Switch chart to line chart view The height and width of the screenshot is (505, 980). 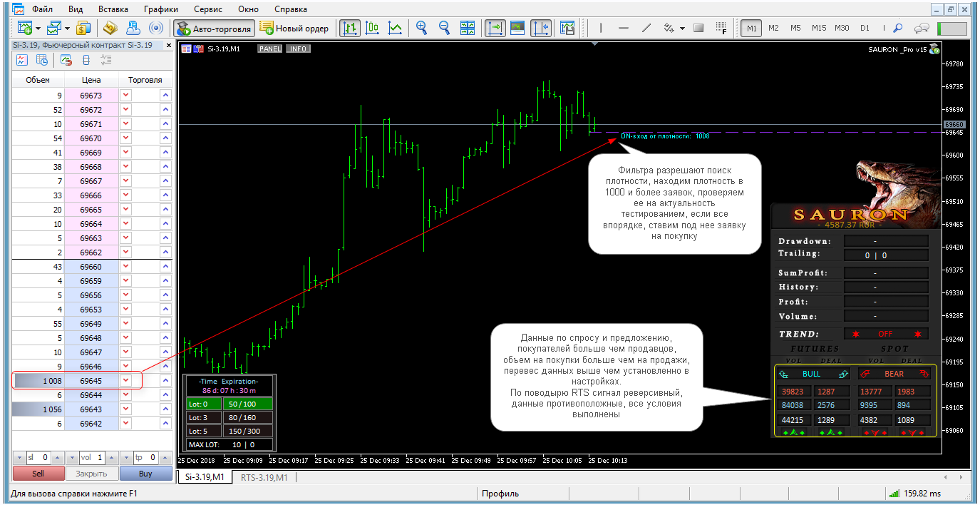coord(394,28)
